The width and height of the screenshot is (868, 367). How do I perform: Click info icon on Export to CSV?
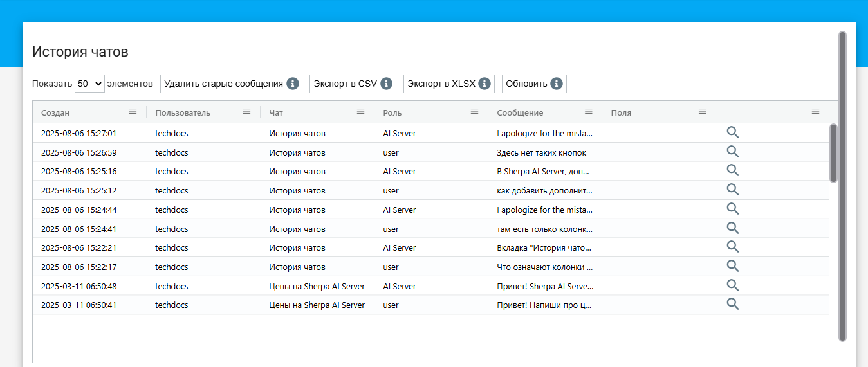coord(386,84)
